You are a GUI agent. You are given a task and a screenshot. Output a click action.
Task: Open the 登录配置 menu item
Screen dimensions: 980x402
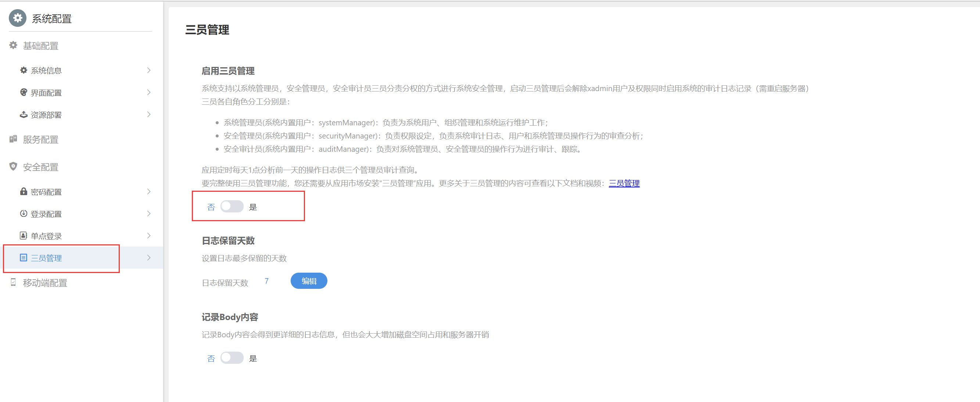46,214
